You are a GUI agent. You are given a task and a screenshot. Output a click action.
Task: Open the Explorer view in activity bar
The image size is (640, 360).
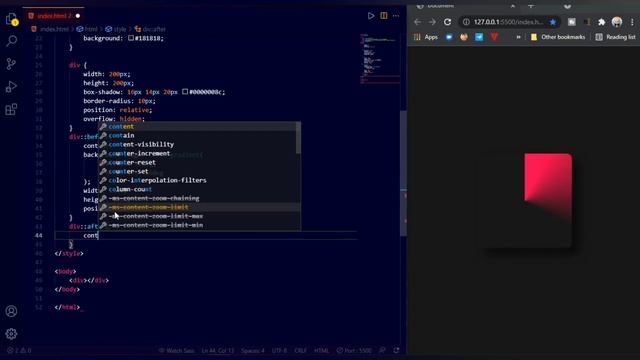pyautogui.click(x=11, y=19)
